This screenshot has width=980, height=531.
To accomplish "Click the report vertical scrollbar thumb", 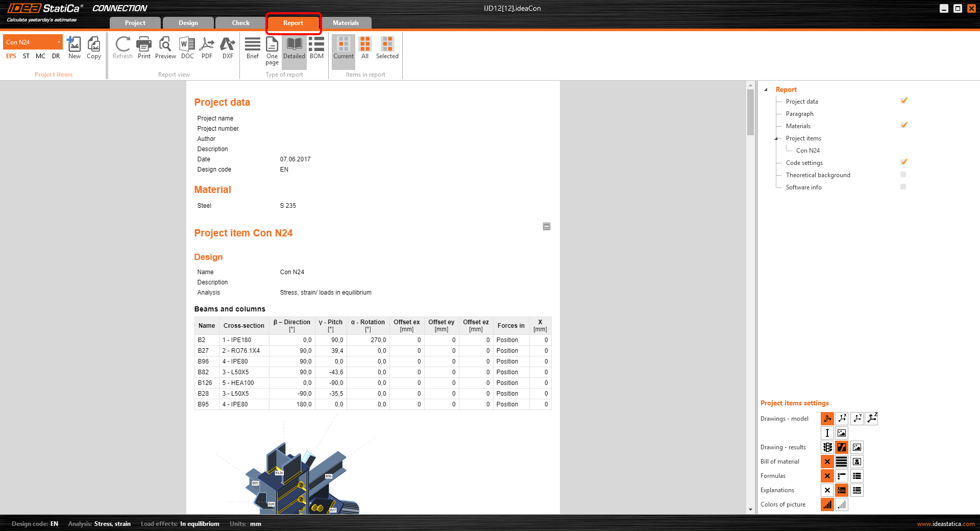I will point(750,112).
